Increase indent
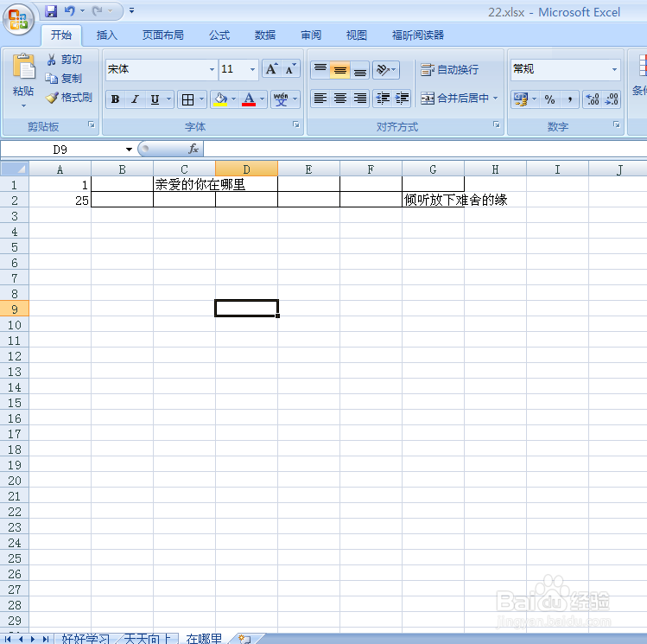The image size is (647, 644). [402, 99]
